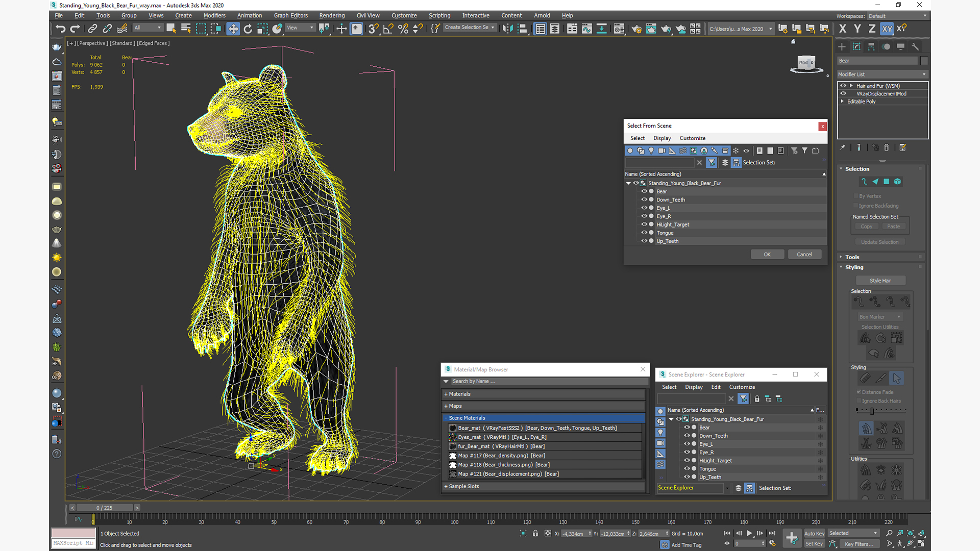The image size is (980, 551).
Task: Go to the start frame button
Action: coord(727,533)
